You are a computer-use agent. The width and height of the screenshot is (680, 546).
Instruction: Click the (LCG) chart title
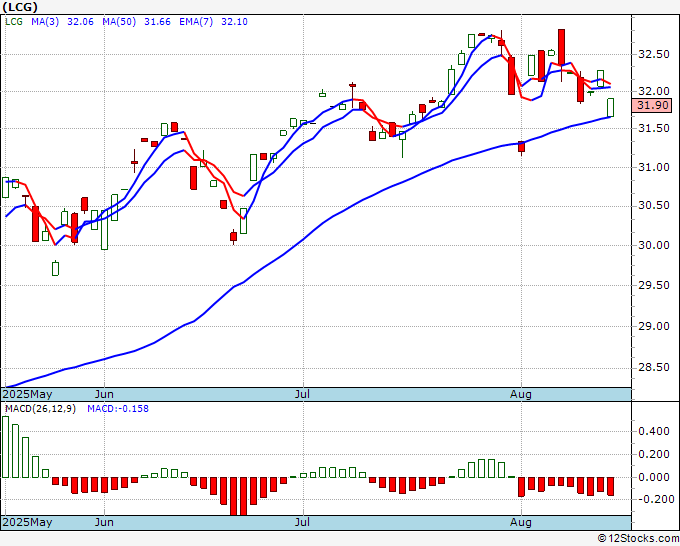point(20,7)
